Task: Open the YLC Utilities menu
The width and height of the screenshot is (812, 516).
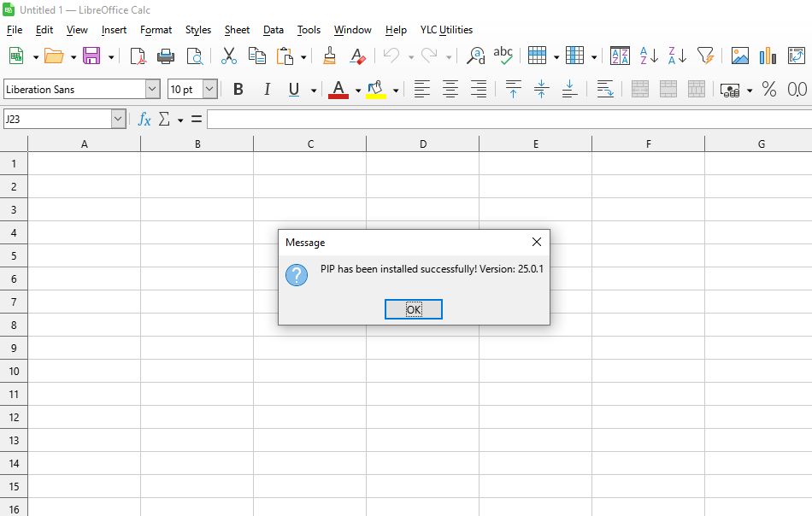Action: click(x=446, y=30)
